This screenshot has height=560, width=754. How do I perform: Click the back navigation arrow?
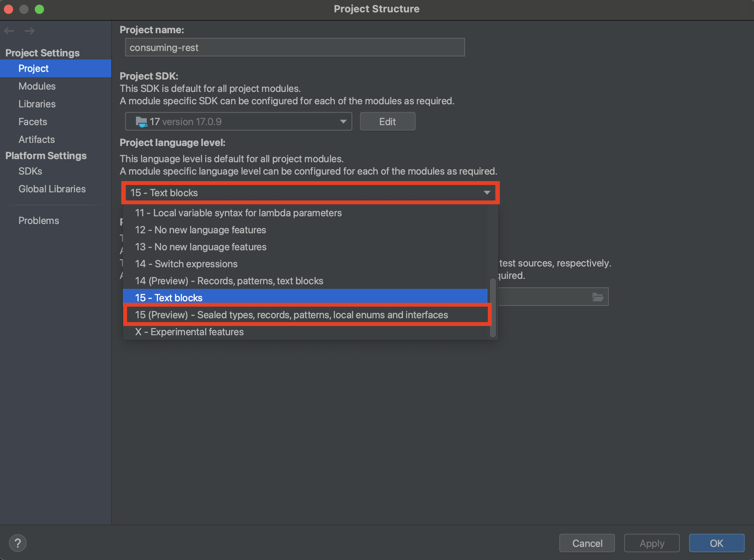click(x=9, y=31)
